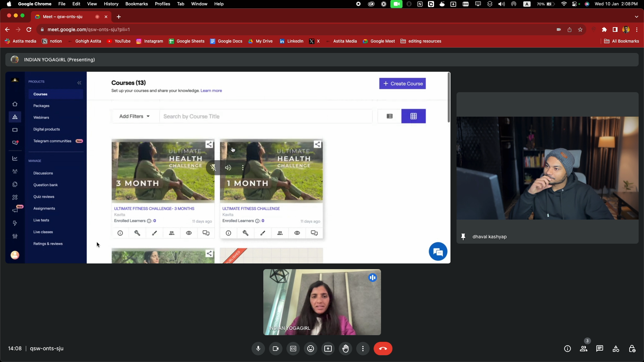
Task: Open the Host controls lock icon
Action: 632,349
